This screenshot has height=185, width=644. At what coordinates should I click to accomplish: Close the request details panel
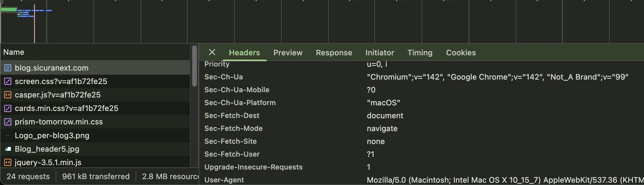[x=212, y=52]
